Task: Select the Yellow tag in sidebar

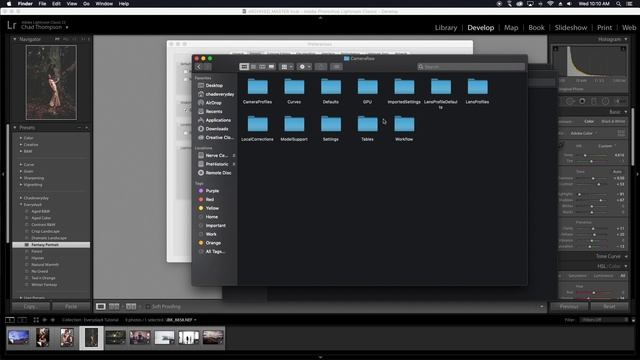Action: click(x=208, y=208)
